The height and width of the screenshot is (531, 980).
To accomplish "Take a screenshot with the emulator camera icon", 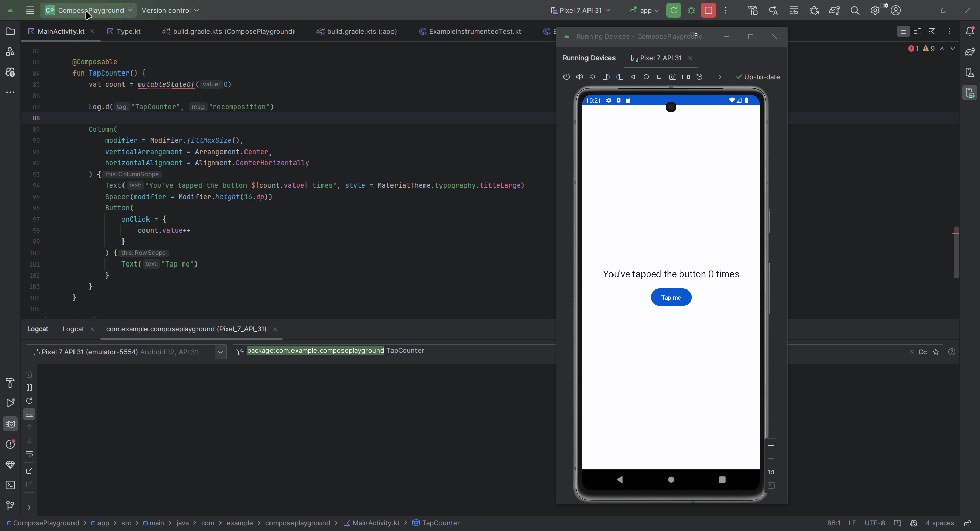I will click(673, 77).
